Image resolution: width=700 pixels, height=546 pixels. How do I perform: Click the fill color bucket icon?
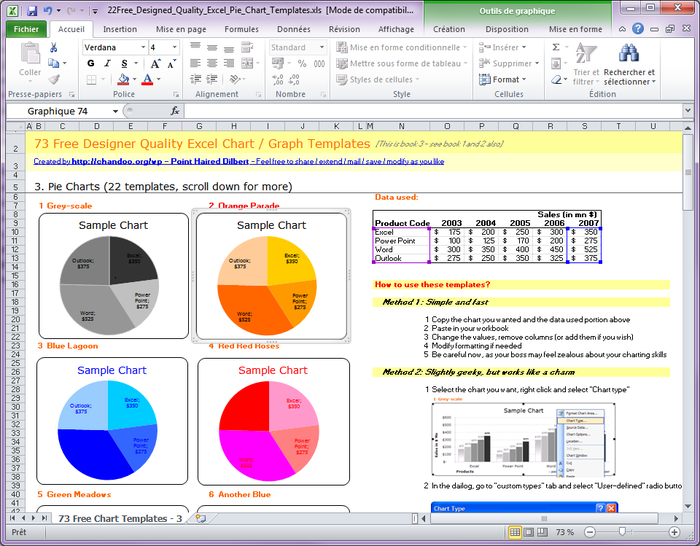pos(123,79)
